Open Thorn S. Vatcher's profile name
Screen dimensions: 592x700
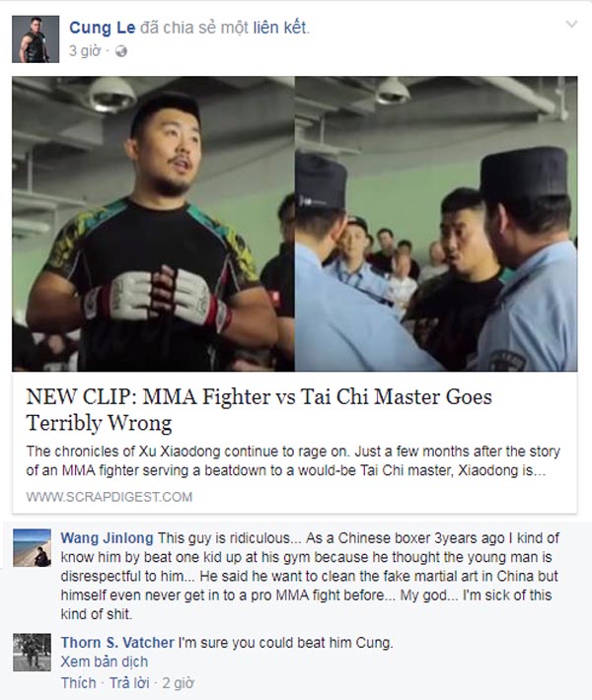pos(117,643)
